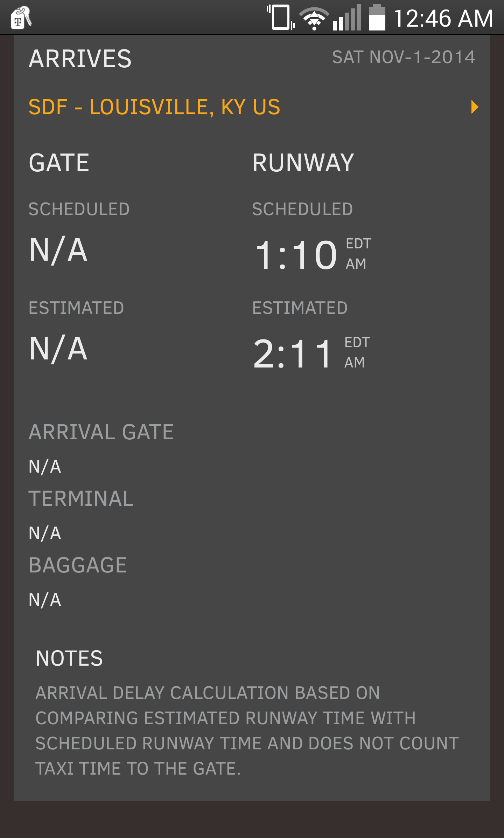Tap the BAGGAGE label
504x838 pixels.
(78, 565)
